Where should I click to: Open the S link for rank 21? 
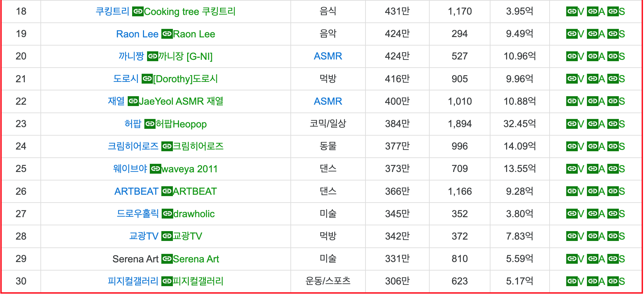pyautogui.click(x=616, y=79)
